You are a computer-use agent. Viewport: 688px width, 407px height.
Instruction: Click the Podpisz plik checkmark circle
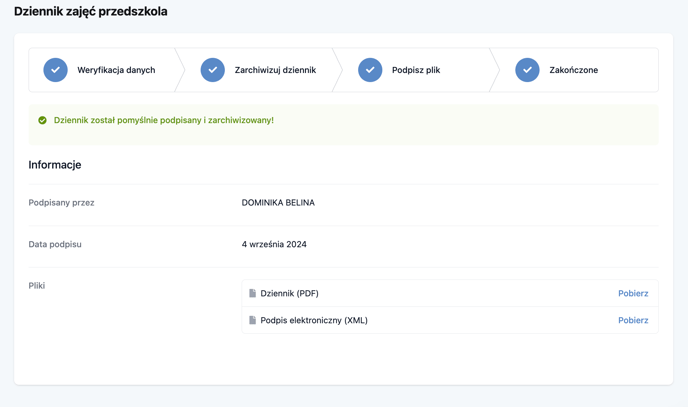(x=370, y=70)
